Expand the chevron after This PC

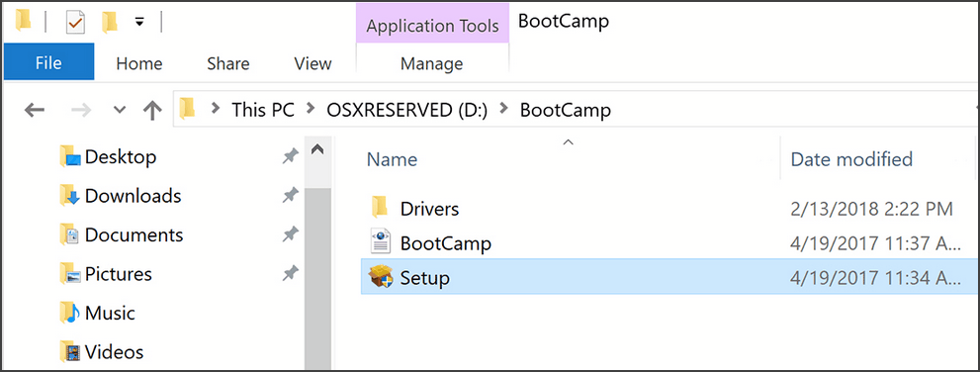311,110
